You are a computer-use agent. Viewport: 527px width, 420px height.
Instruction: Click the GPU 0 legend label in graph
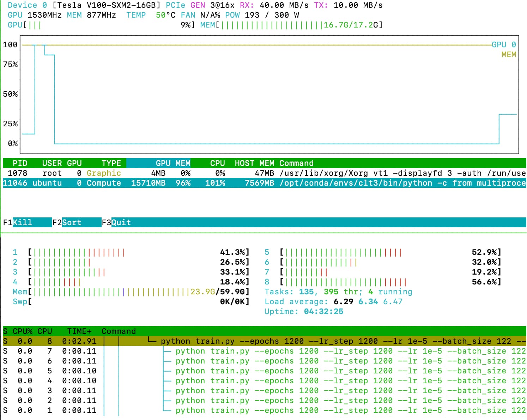504,44
